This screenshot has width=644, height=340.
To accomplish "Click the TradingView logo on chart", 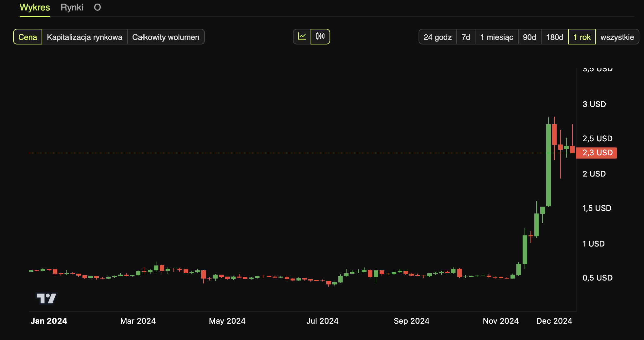I will tap(46, 298).
